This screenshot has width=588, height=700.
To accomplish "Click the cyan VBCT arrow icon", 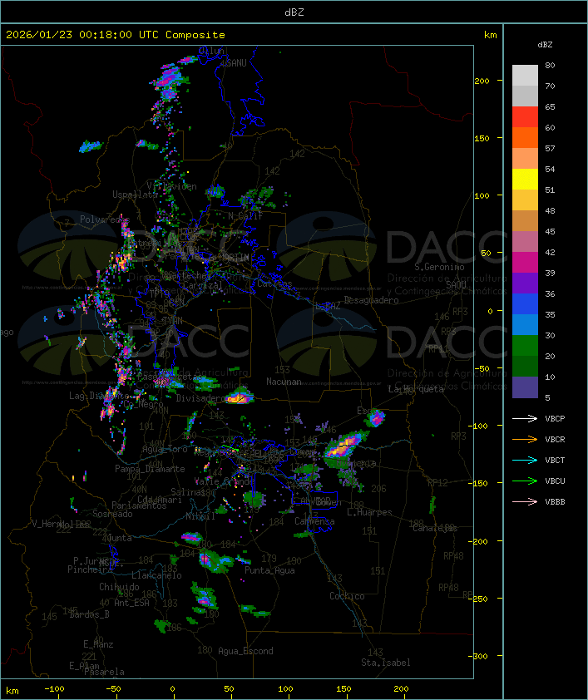I will [525, 460].
